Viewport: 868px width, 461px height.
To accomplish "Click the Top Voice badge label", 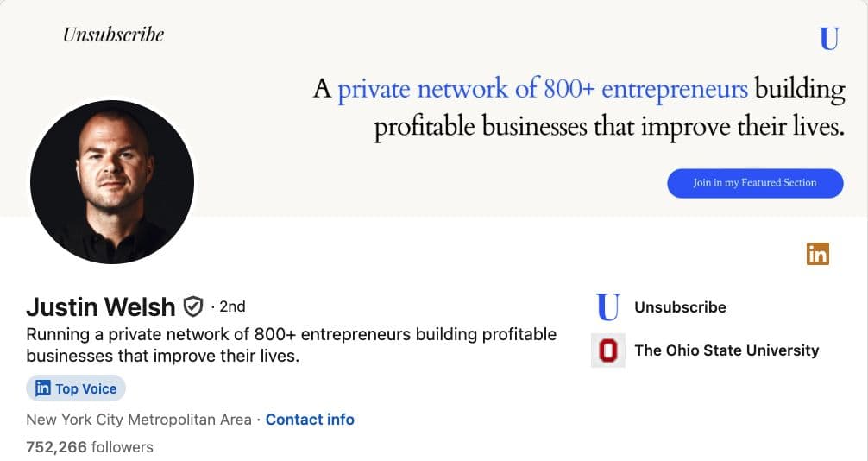I will [85, 388].
